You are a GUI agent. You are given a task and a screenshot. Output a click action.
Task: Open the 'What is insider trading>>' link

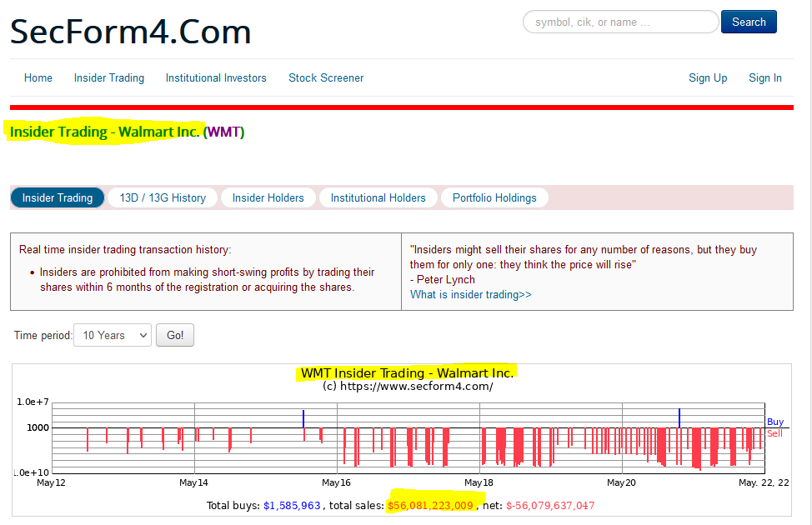(x=471, y=295)
